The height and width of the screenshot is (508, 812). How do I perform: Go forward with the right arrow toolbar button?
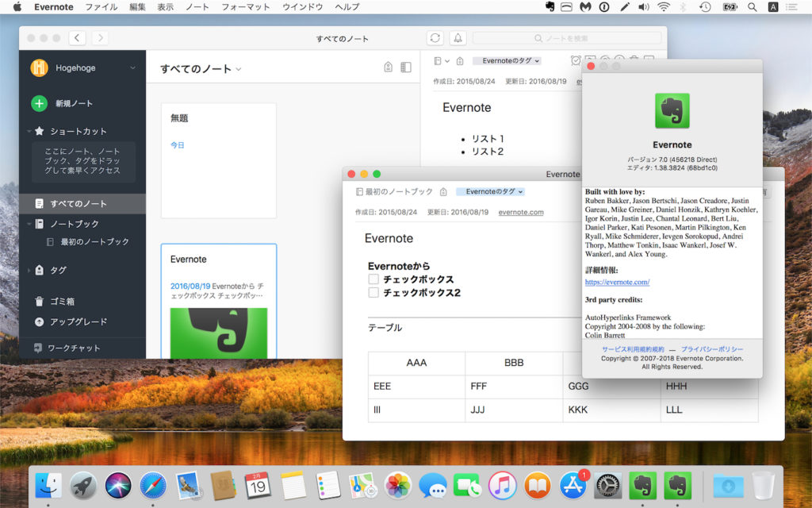101,38
